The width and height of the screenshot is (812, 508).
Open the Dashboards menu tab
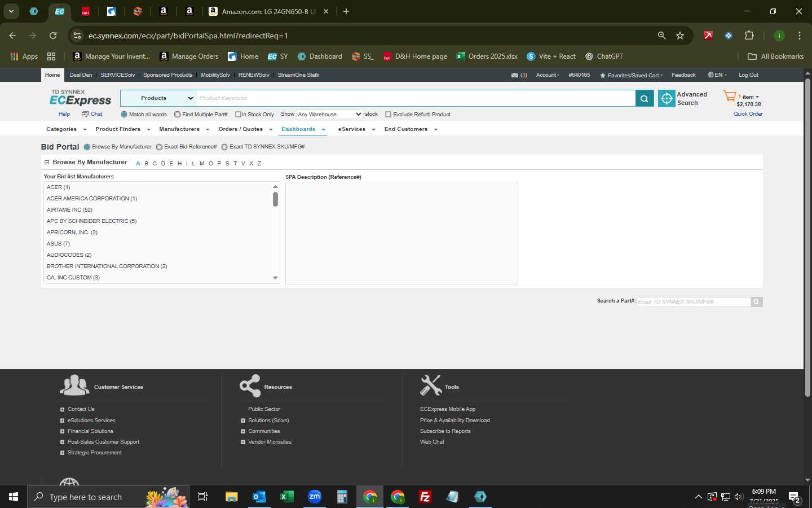click(x=303, y=129)
